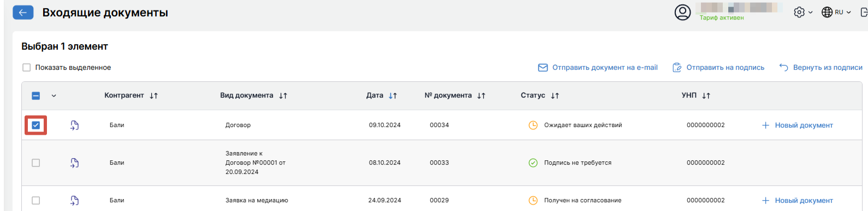Screen dimensions: 868x211
Task: Click Новый документ in row 00029
Action: coord(804,201)
